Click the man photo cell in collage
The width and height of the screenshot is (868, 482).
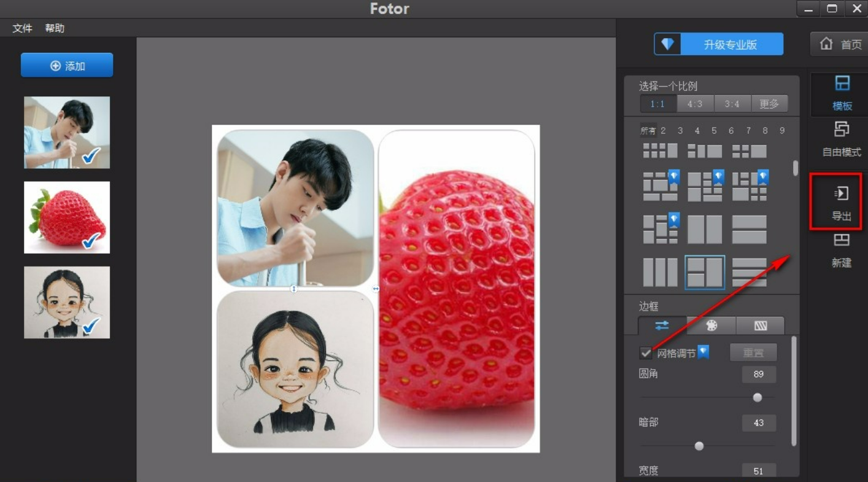click(x=295, y=208)
